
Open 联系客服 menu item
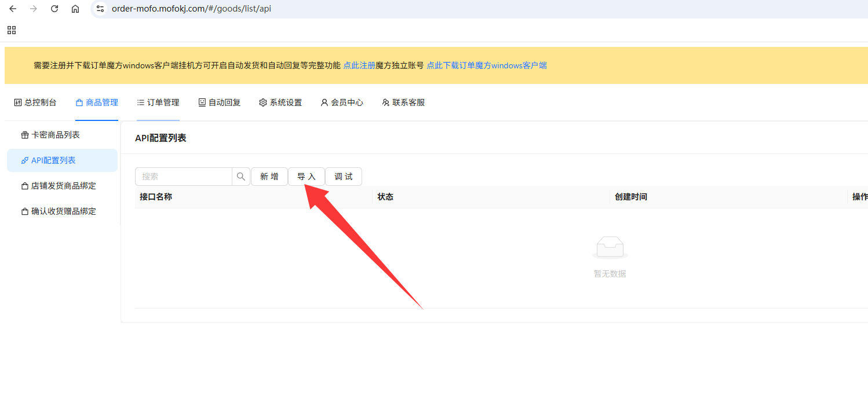tap(403, 102)
